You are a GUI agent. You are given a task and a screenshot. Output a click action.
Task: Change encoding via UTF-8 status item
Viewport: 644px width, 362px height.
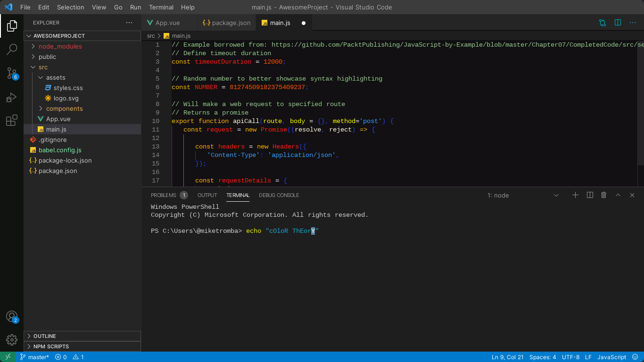pos(570,357)
